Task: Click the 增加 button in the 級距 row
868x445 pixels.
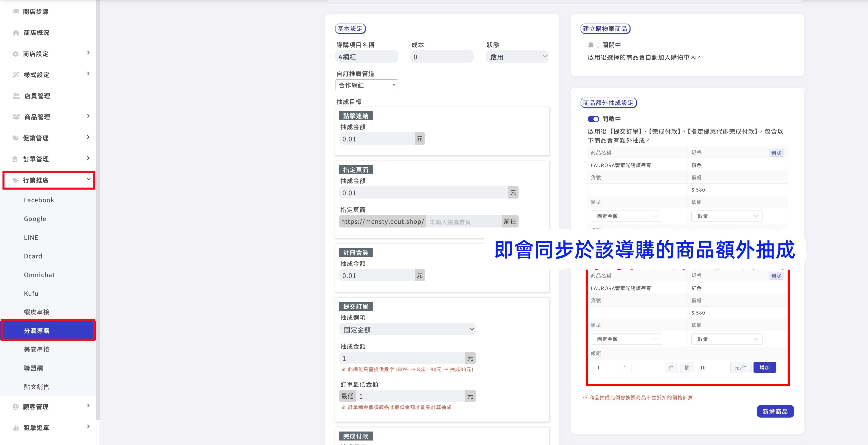Action: (x=764, y=367)
